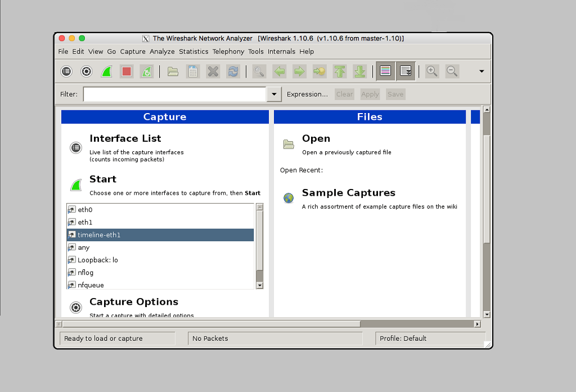This screenshot has height=392, width=576.
Task: Open the File menu
Action: (x=63, y=51)
